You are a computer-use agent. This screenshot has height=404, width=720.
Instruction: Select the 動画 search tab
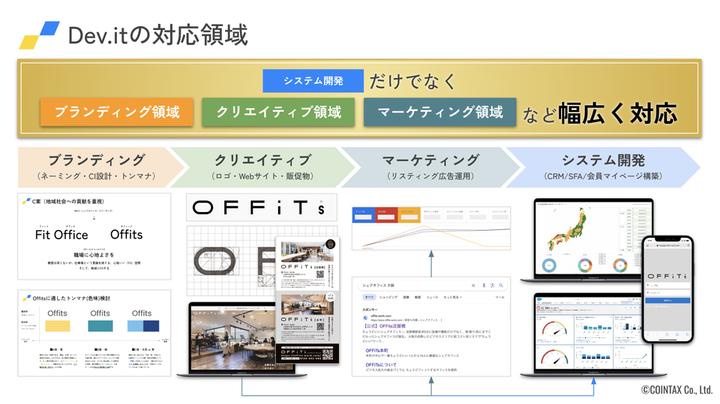[x=418, y=297]
